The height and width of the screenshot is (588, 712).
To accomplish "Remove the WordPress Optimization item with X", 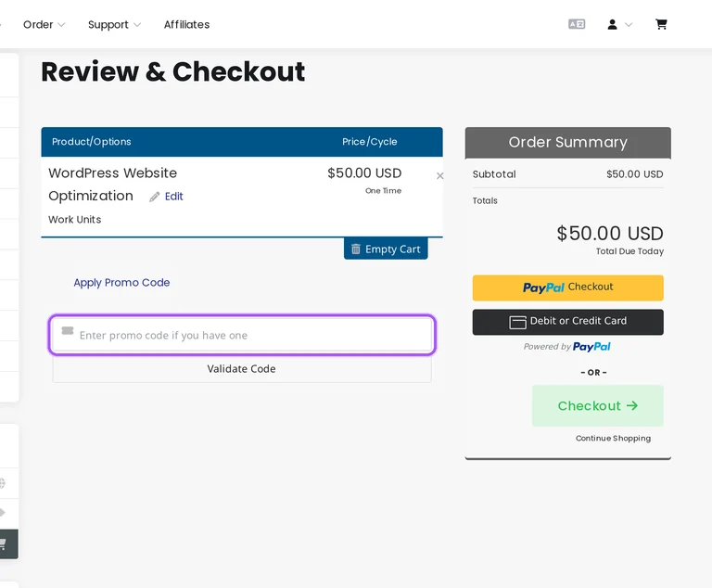I will point(439,176).
